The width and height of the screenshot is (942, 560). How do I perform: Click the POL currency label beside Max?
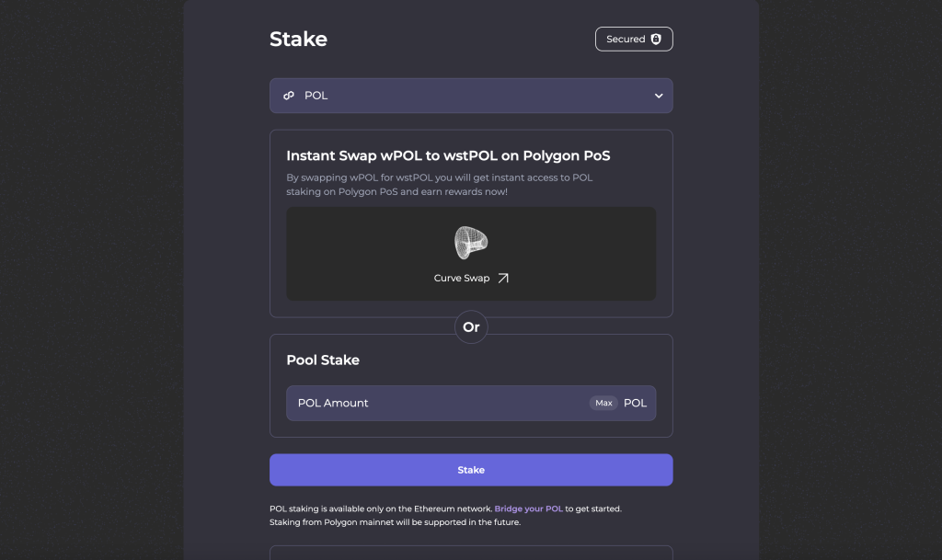pos(636,403)
